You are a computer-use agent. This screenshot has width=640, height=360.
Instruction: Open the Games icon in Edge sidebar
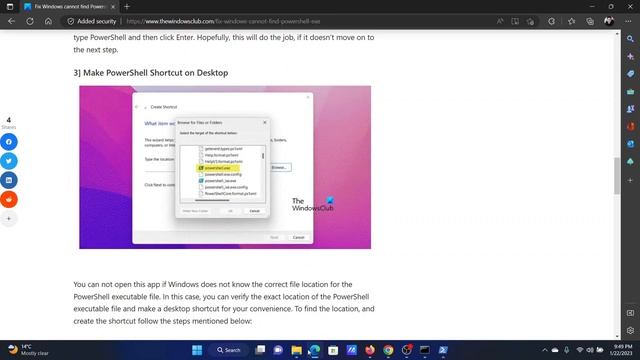pos(630,109)
